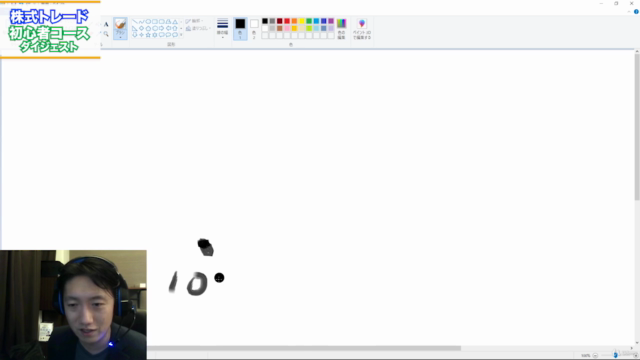Select the Text tool (A)
The height and width of the screenshot is (360, 640).
[106, 24]
